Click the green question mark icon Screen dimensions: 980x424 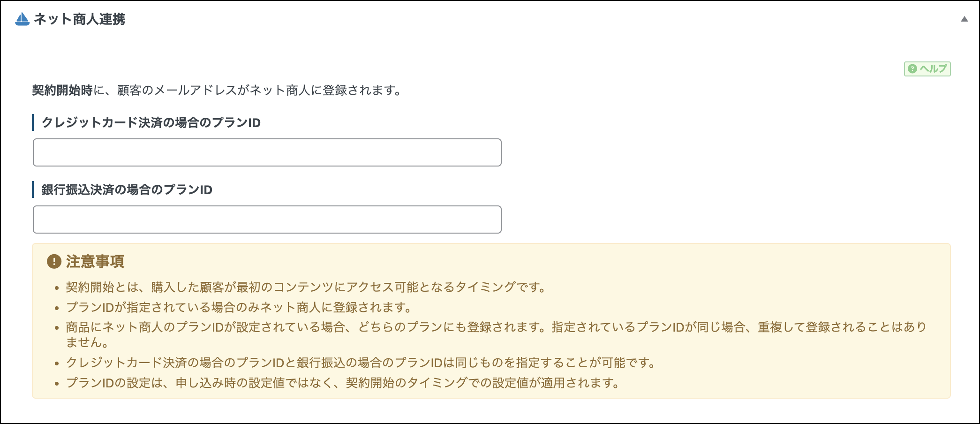[x=912, y=69]
